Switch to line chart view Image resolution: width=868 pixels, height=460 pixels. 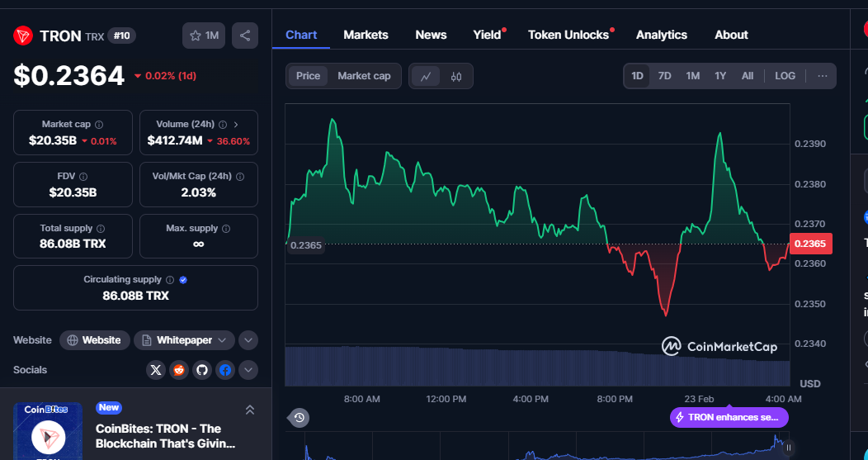(426, 77)
